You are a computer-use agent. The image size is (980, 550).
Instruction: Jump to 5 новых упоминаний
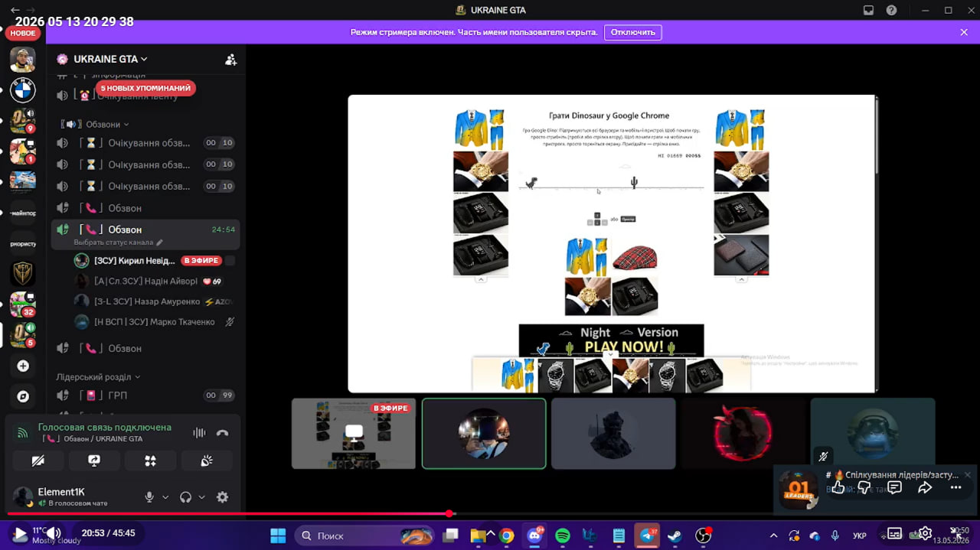click(x=145, y=88)
